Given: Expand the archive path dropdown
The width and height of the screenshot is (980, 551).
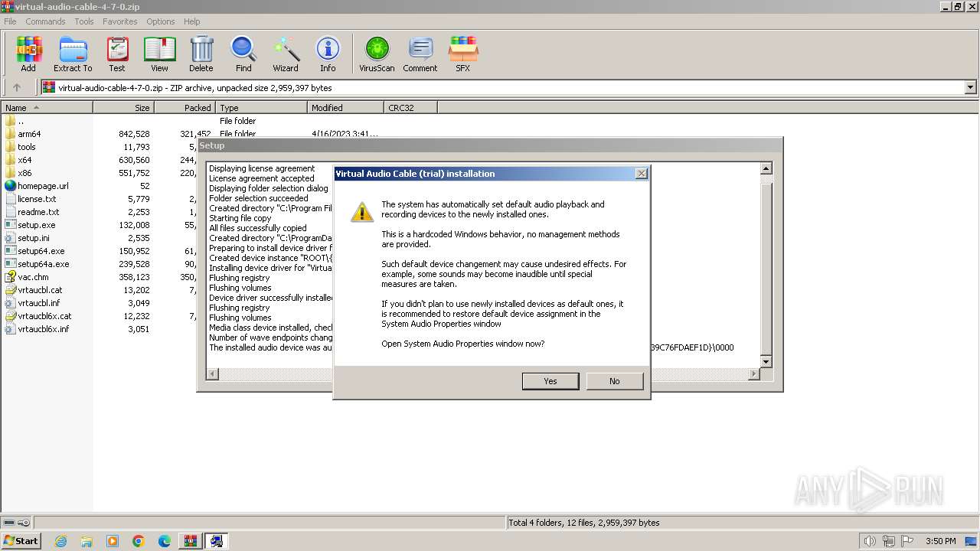Looking at the screenshot, I should pyautogui.click(x=971, y=87).
